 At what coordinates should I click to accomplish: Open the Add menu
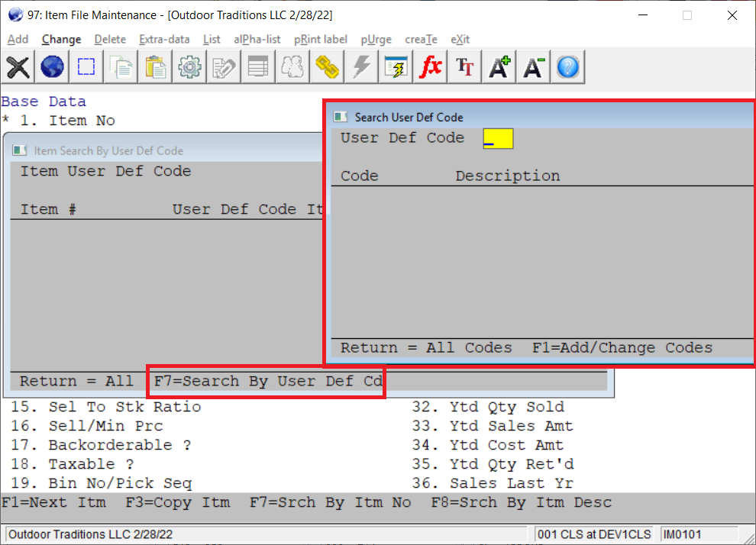point(18,39)
